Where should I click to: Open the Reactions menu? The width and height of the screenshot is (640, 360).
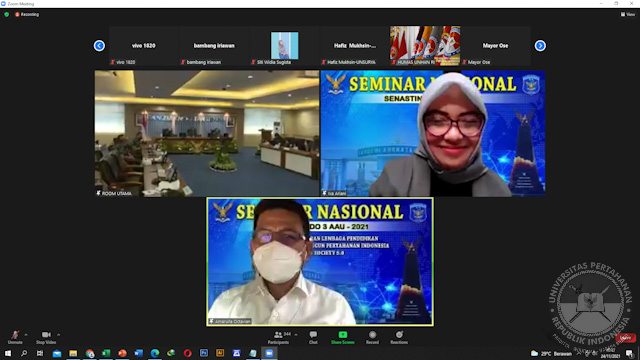(399, 337)
